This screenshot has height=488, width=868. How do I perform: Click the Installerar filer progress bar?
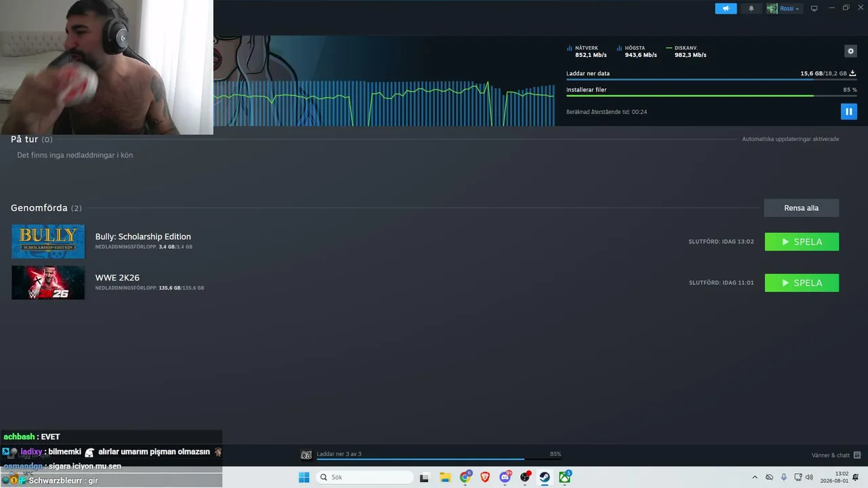point(711,96)
